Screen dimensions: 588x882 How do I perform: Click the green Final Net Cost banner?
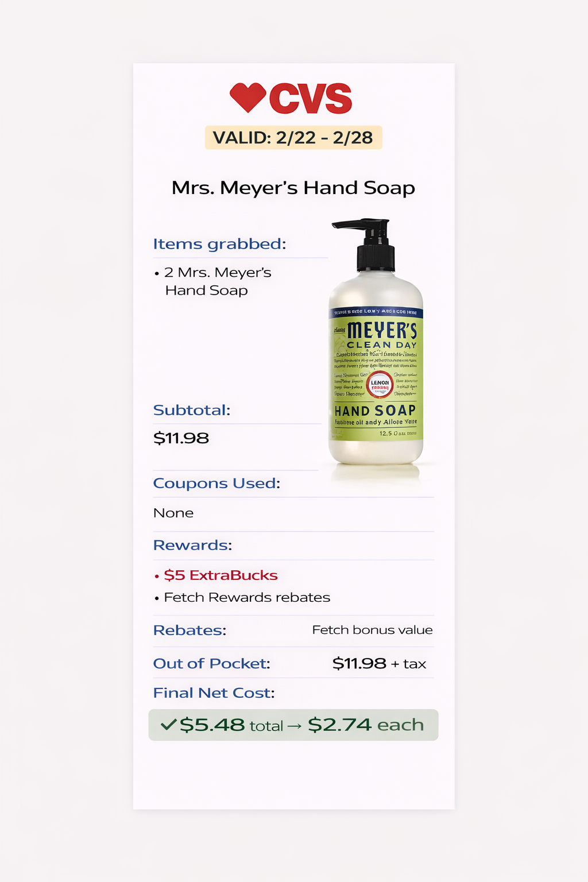coord(293,725)
